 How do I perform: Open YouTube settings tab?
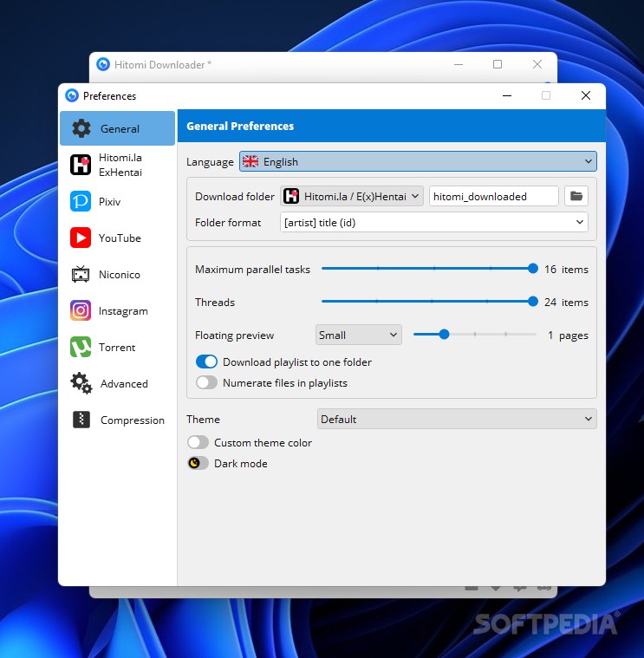(x=120, y=238)
